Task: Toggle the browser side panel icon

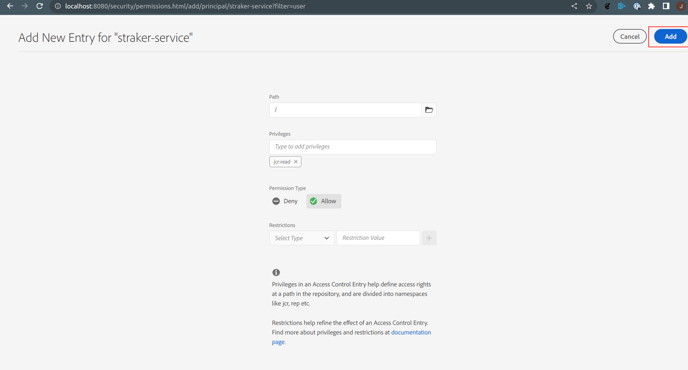Action: pos(666,6)
